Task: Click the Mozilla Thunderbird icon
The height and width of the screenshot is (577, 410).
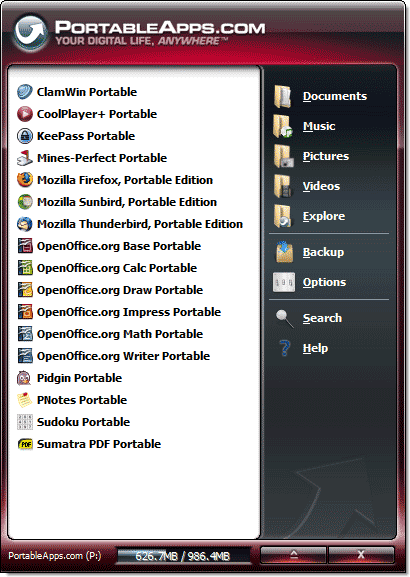Action: [x=25, y=224]
